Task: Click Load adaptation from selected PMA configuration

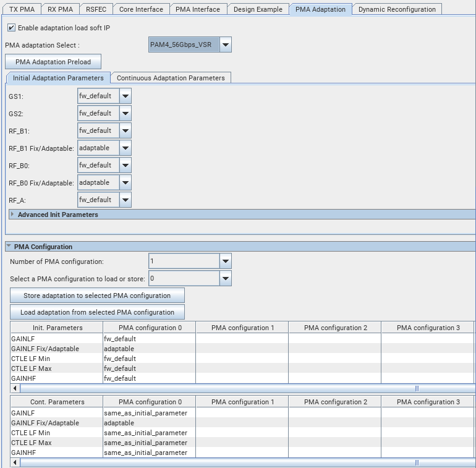Action: pyautogui.click(x=97, y=312)
